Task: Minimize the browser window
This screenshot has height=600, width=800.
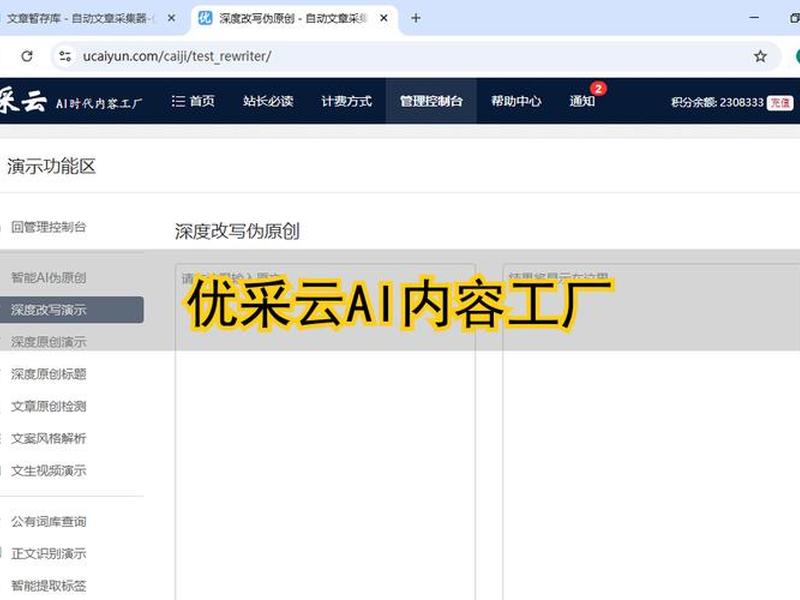Action: point(754,18)
